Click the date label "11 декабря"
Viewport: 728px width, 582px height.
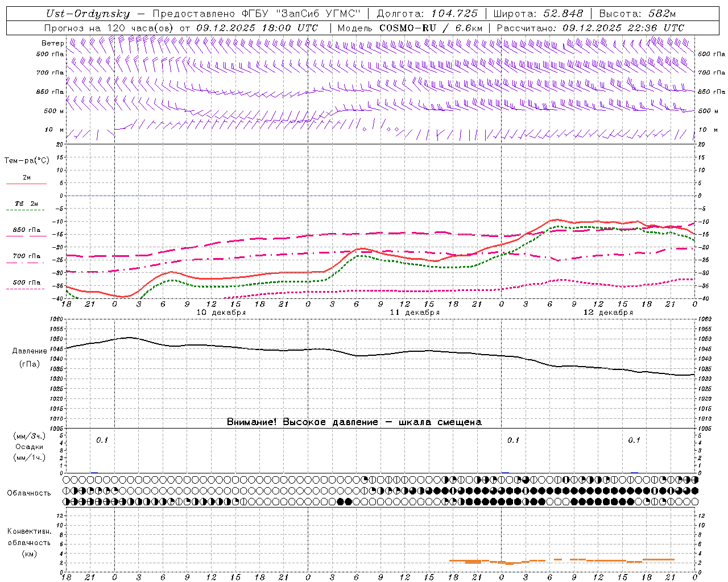415,313
